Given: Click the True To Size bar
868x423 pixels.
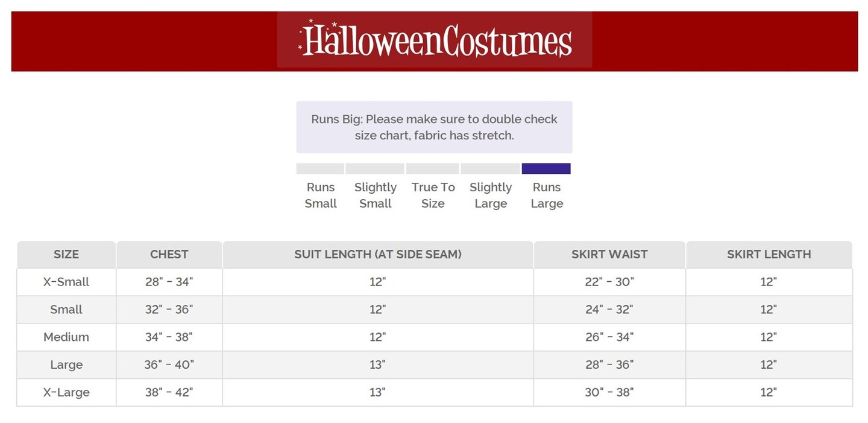Looking at the screenshot, I should [433, 168].
